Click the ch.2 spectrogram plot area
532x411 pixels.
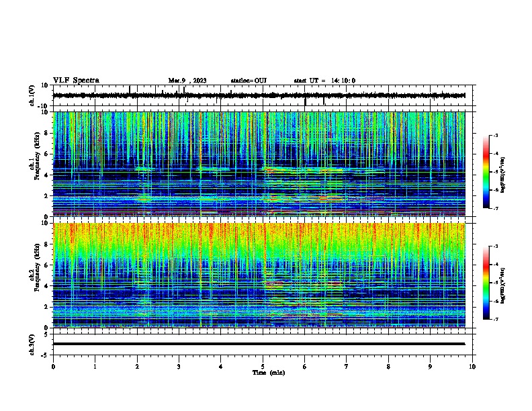(259, 275)
